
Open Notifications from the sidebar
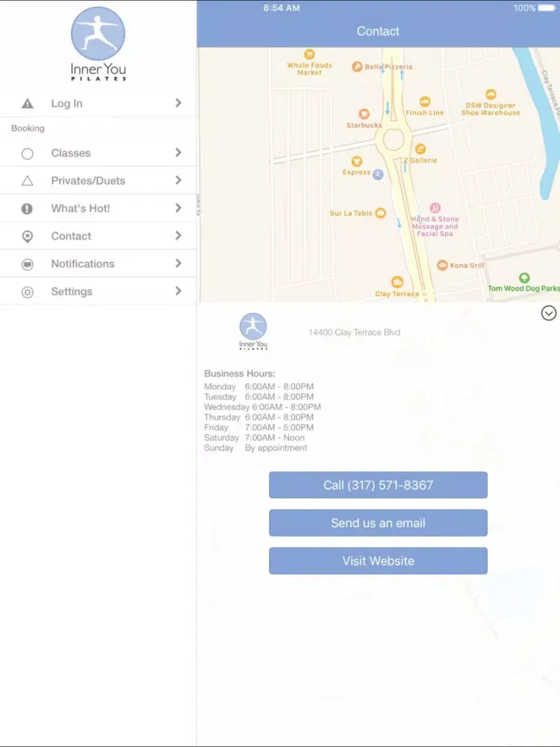(98, 264)
